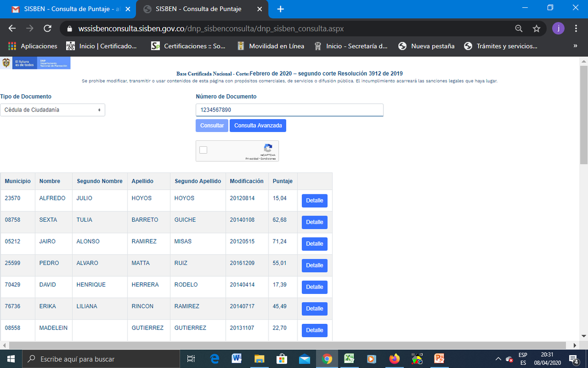The image size is (588, 368).
Task: Click the Número de Documento input field
Action: (290, 110)
